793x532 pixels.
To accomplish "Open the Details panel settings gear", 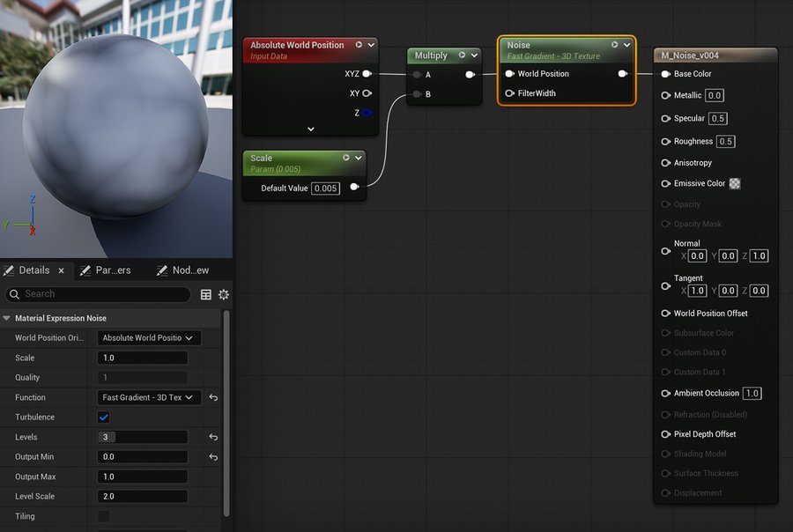I will coord(224,294).
